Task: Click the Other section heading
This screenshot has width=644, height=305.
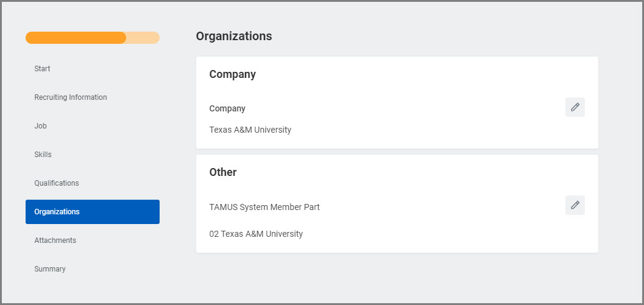Action: coord(223,172)
